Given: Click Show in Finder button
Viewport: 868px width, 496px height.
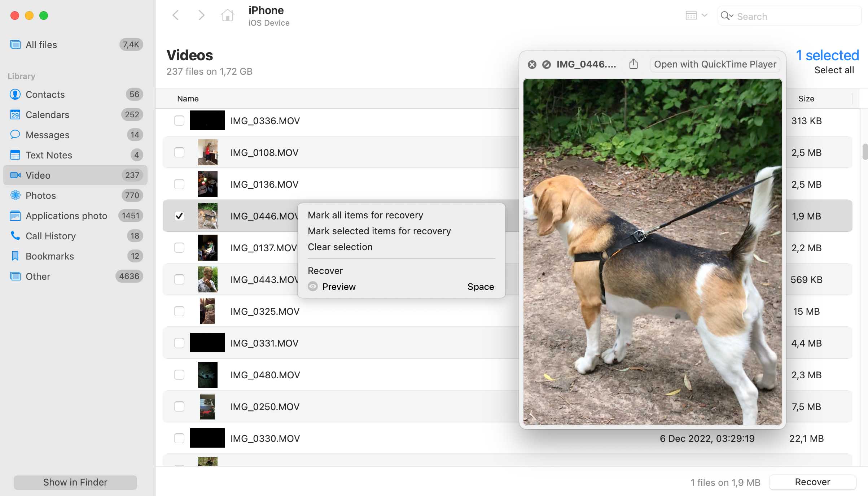Looking at the screenshot, I should (x=75, y=482).
